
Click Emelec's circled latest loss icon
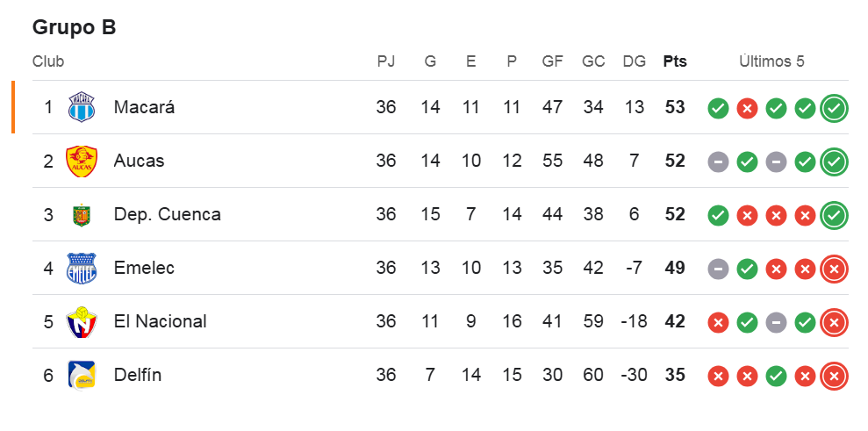tap(834, 269)
